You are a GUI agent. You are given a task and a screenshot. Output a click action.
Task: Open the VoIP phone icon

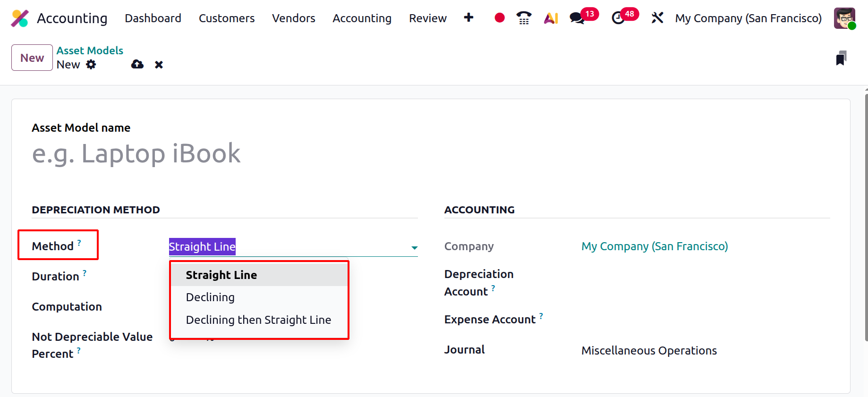click(524, 18)
